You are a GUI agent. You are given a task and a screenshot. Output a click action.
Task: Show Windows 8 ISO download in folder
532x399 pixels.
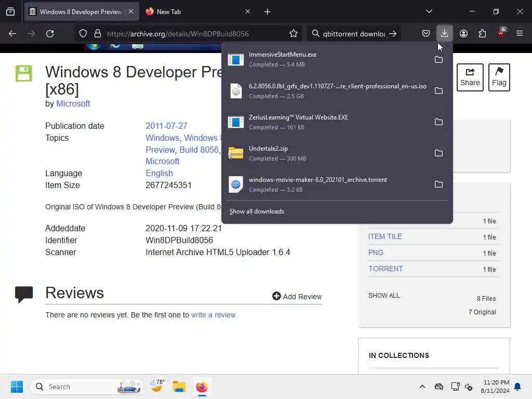tap(438, 91)
